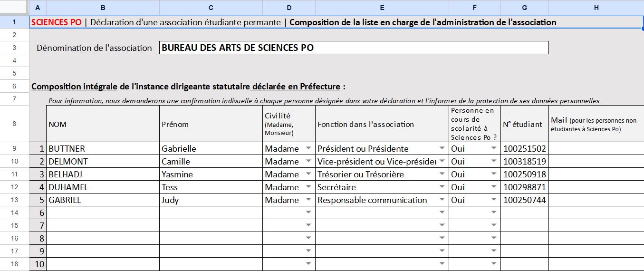Screen dimensions: 644x271
Task: Open the empty function dropdown in spreadsheet row 16
Action: tap(442, 238)
